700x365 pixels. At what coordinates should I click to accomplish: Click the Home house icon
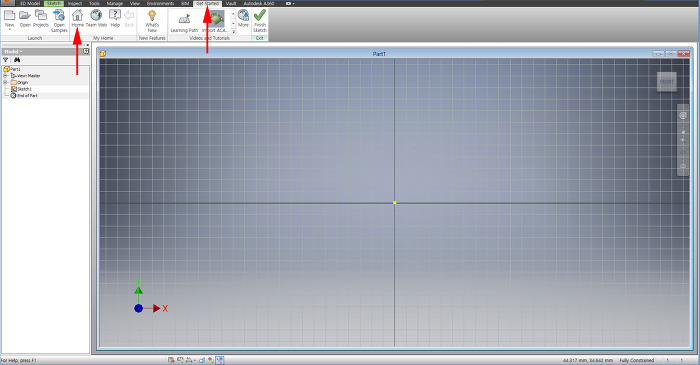tap(77, 15)
